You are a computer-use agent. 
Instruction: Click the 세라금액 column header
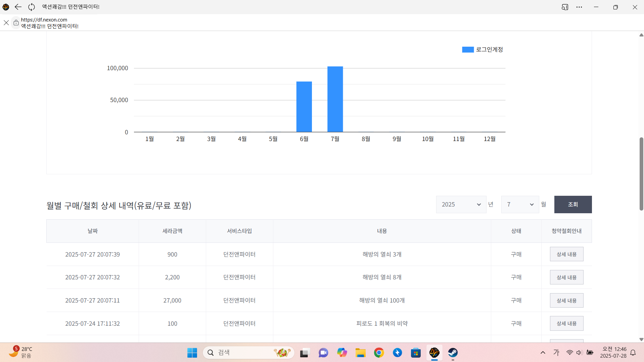172,231
